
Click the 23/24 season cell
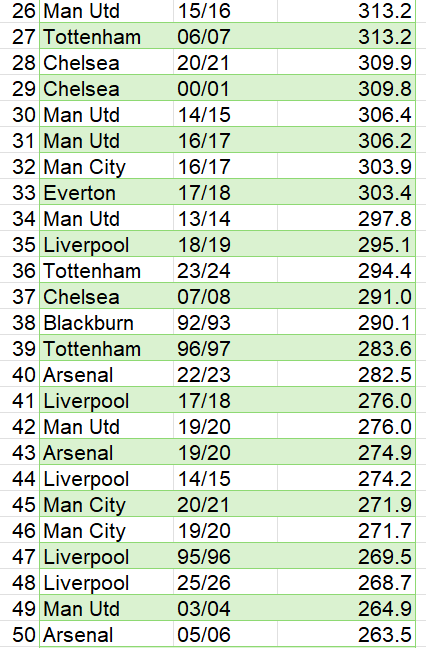(x=225, y=271)
